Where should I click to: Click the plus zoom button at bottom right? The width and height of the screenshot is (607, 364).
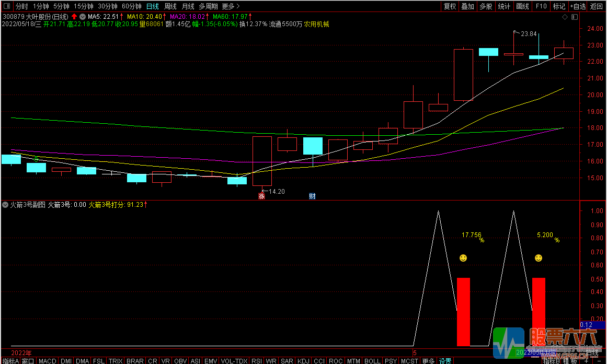click(x=587, y=360)
